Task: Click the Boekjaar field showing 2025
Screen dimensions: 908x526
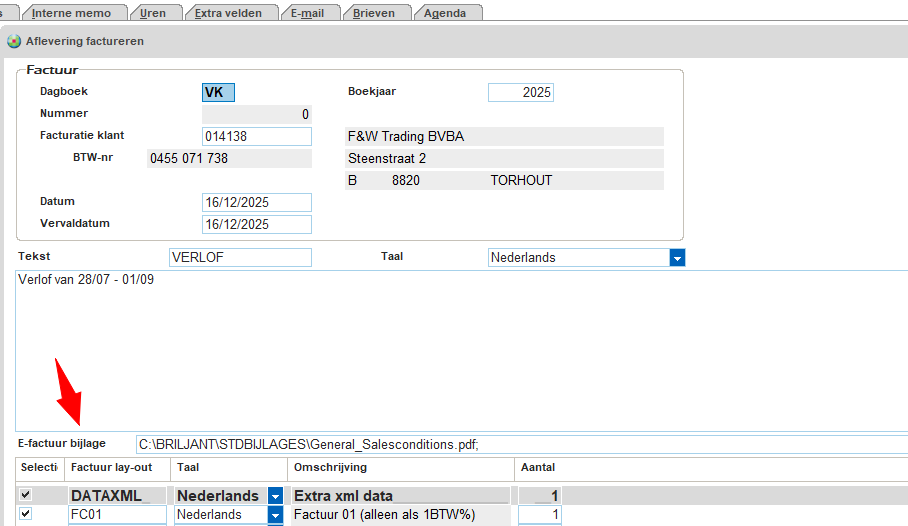Action: [520, 93]
